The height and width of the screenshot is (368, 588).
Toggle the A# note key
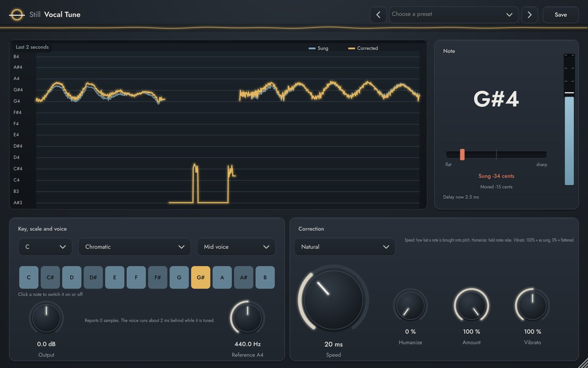pyautogui.click(x=244, y=278)
